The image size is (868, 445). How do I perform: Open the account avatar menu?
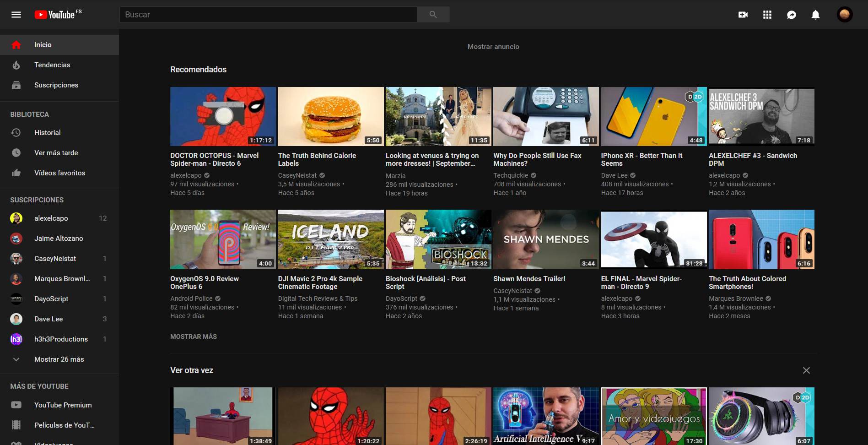845,15
